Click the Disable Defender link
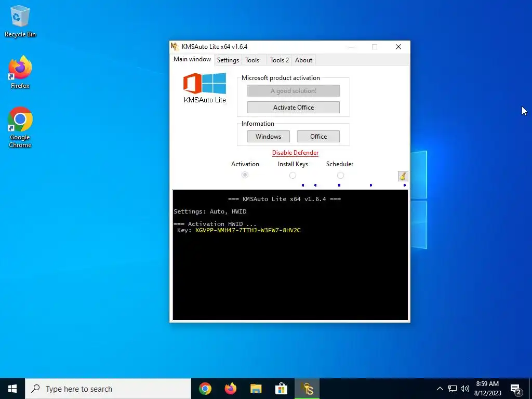 [295, 153]
